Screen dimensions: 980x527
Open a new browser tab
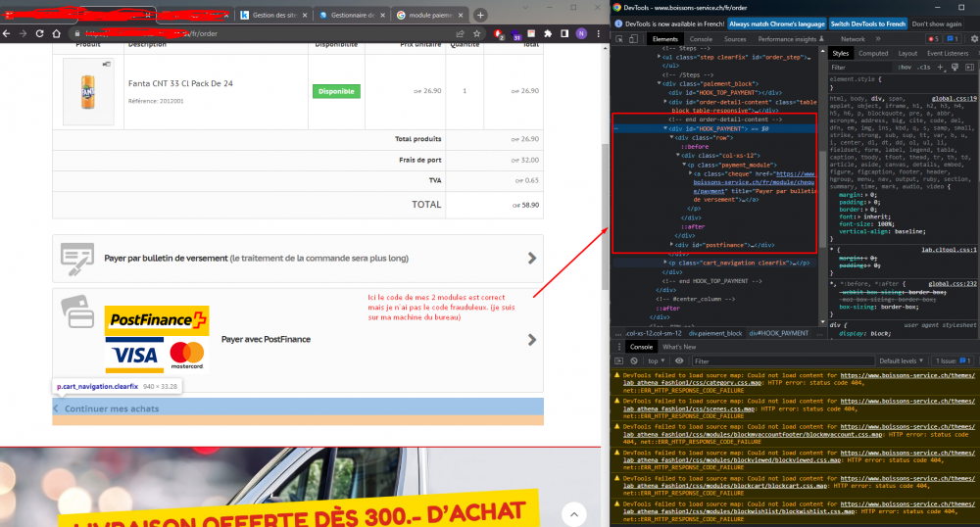480,15
